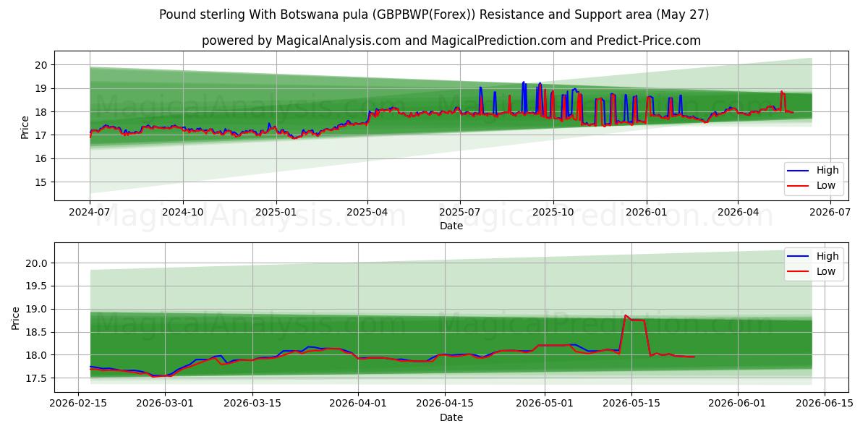
Task: Click the 'Date' axis label under top chart
Action: tap(451, 226)
